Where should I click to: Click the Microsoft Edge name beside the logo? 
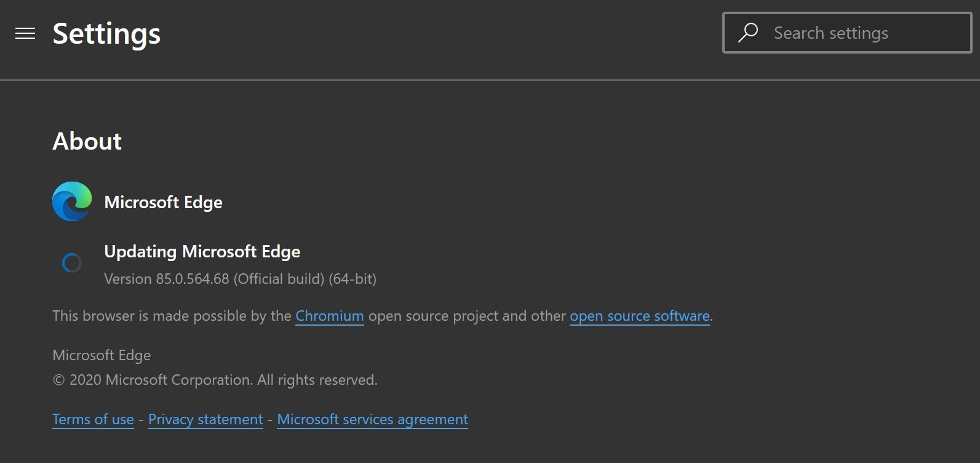163,202
